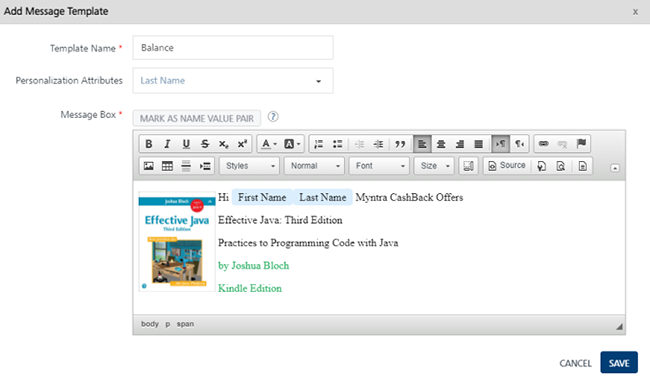Insert a block quote
The width and height of the screenshot is (650, 382).
pos(400,144)
